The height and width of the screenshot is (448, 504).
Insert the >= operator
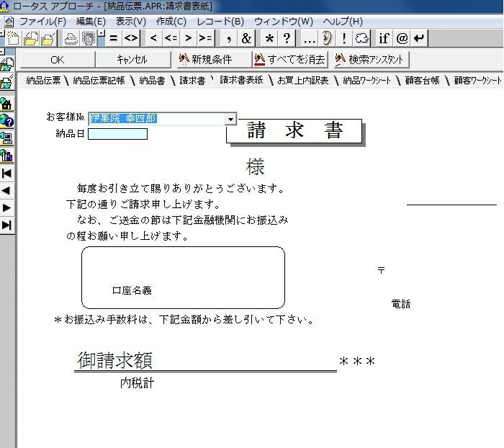click(x=205, y=38)
